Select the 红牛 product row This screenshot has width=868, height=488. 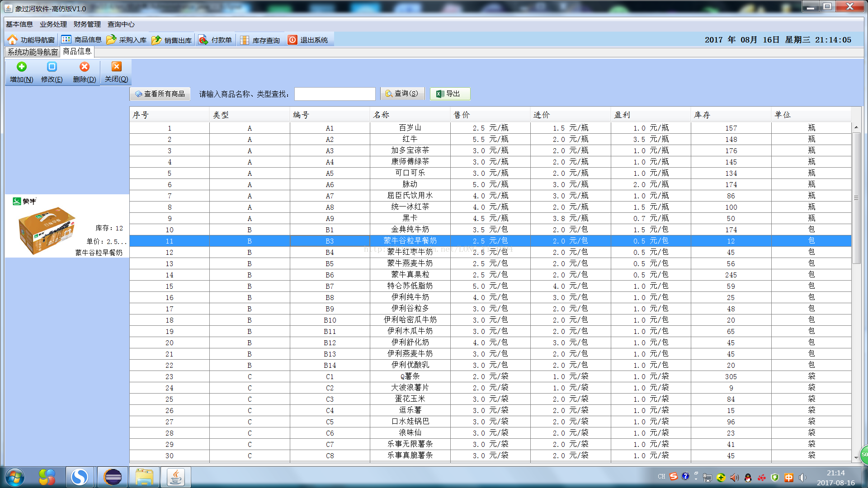click(x=410, y=139)
